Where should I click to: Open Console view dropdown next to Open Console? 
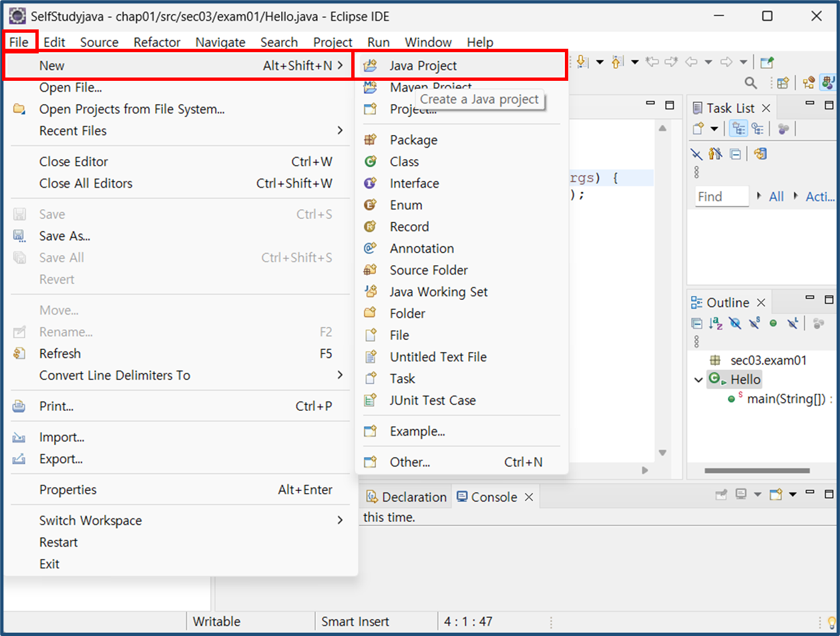pos(793,495)
